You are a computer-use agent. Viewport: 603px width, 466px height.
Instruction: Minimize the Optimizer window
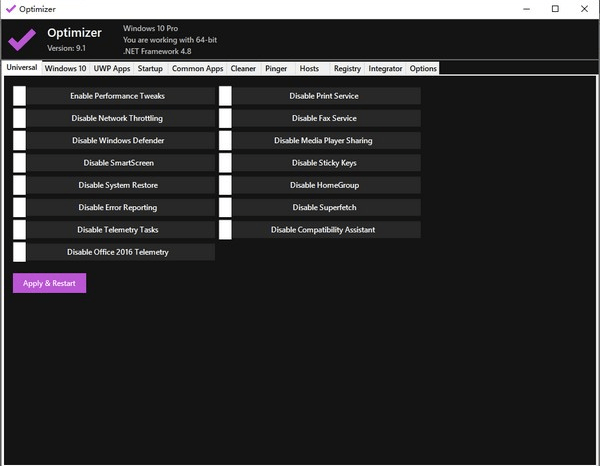[x=526, y=9]
